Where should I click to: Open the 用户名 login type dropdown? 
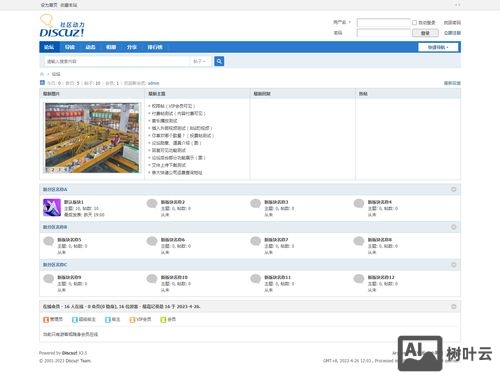[342, 22]
